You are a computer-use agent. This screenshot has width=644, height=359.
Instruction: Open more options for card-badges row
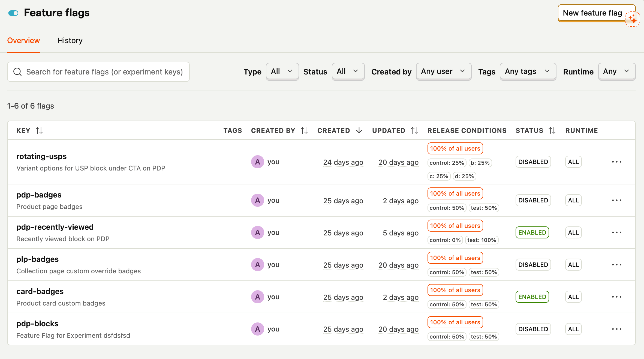[616, 297]
